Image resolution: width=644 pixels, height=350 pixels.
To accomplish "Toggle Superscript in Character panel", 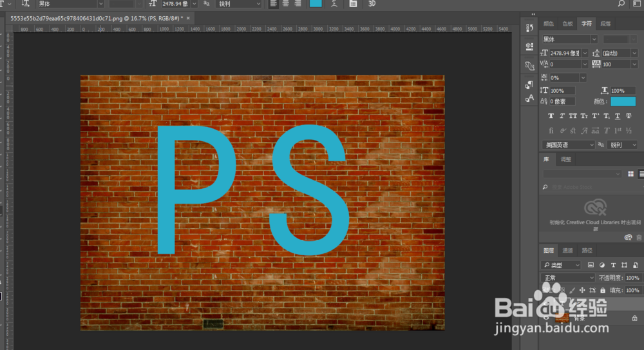I will 595,116.
